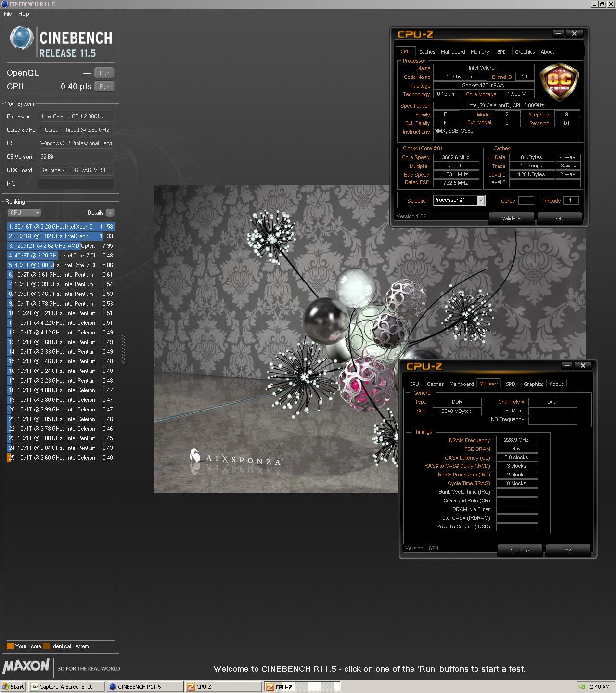Click the system clock showing 2:40 AM
The image size is (616, 693).
tap(600, 687)
